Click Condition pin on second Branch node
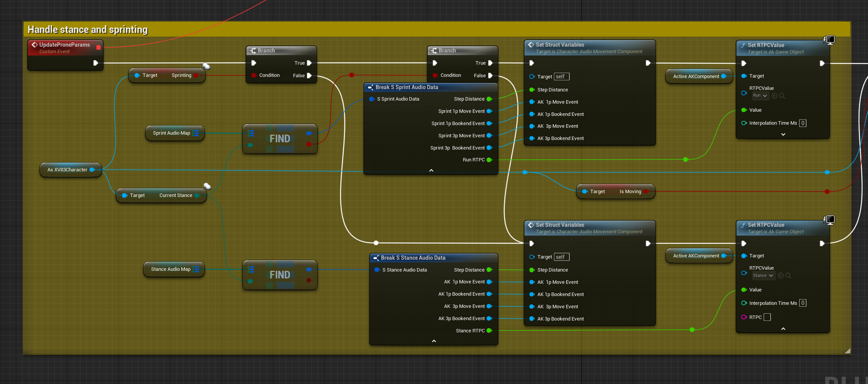Viewport: 868px width, 384px height. pyautogui.click(x=435, y=75)
